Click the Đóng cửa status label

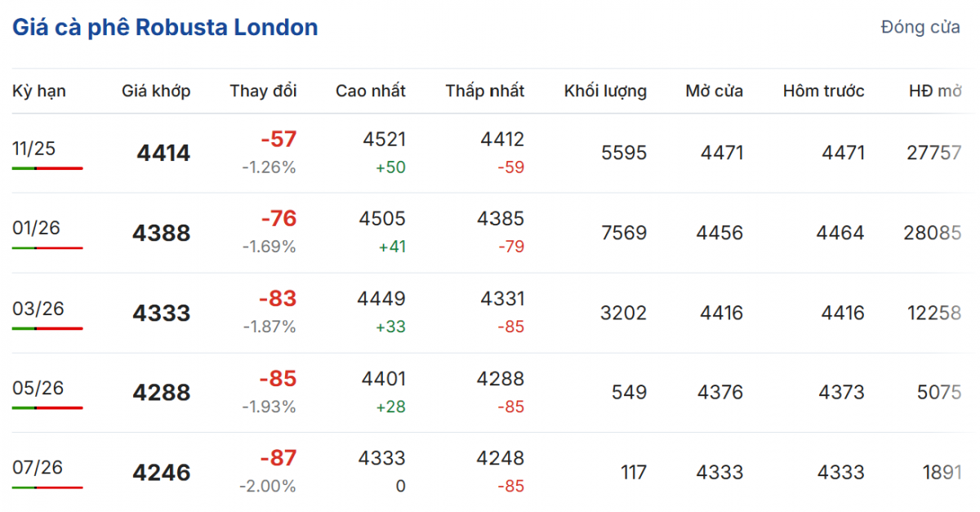[920, 28]
